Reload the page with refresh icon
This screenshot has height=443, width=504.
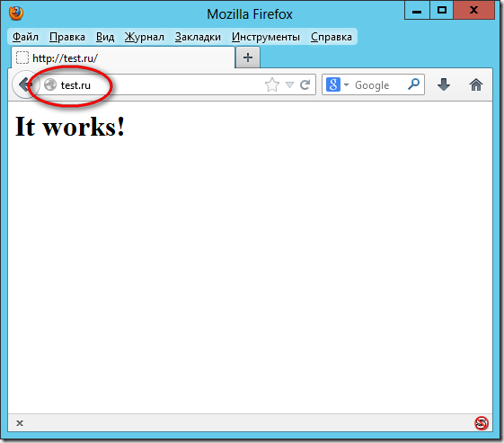pos(305,84)
